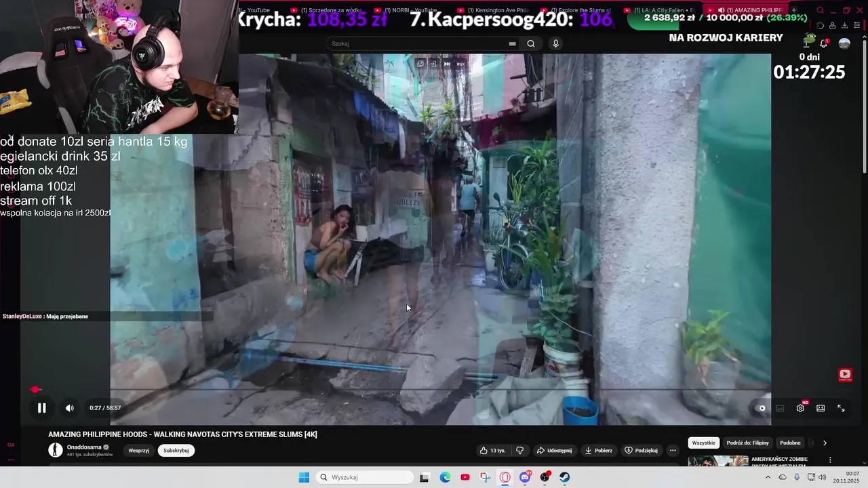Open Opera GX from the taskbar
Screen dimensions: 868x488
click(x=505, y=477)
